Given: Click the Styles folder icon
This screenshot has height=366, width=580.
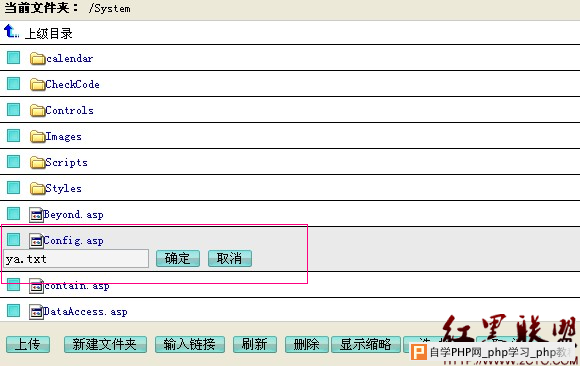Looking at the screenshot, I should [37, 188].
